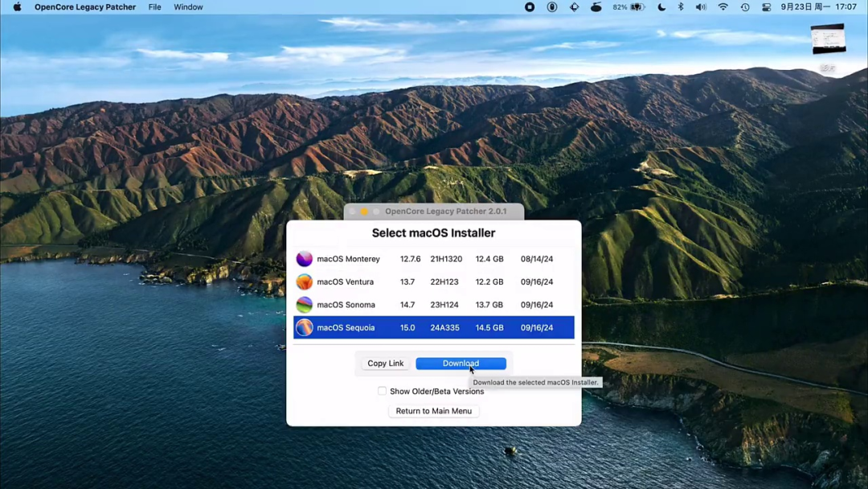Click build 21H1320 cell
This screenshot has width=868, height=489.
[x=446, y=259]
